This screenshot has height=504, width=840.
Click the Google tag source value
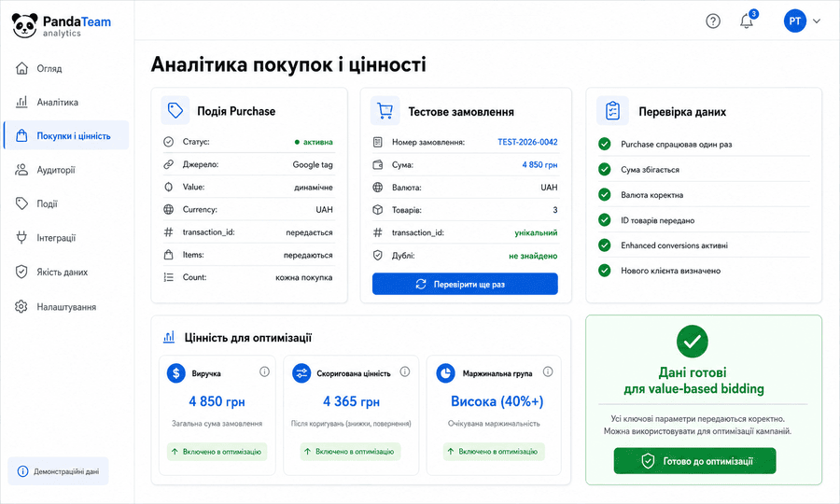313,164
